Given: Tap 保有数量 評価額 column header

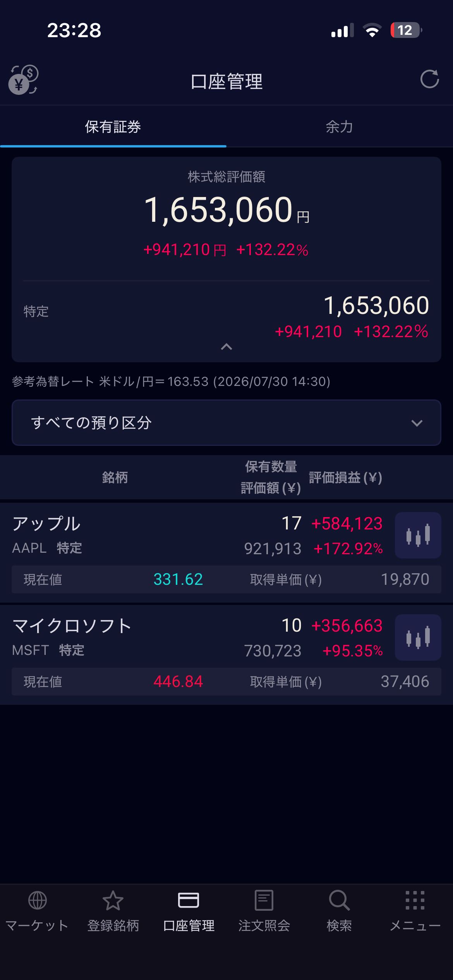Looking at the screenshot, I should point(271,477).
